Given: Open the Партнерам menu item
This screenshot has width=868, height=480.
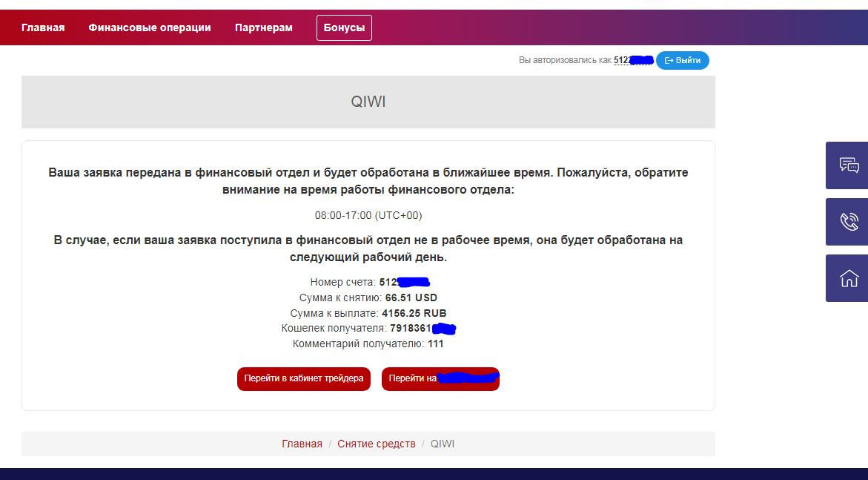Looking at the screenshot, I should tap(263, 27).
